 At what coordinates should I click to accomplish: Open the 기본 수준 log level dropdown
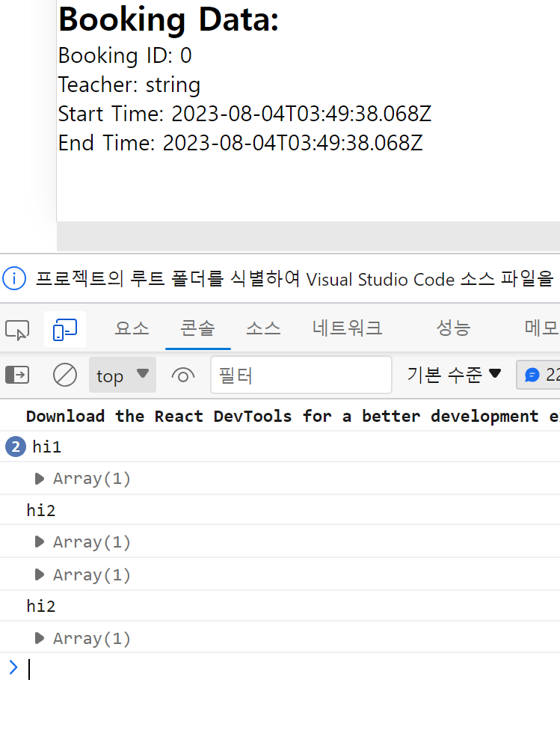(454, 375)
